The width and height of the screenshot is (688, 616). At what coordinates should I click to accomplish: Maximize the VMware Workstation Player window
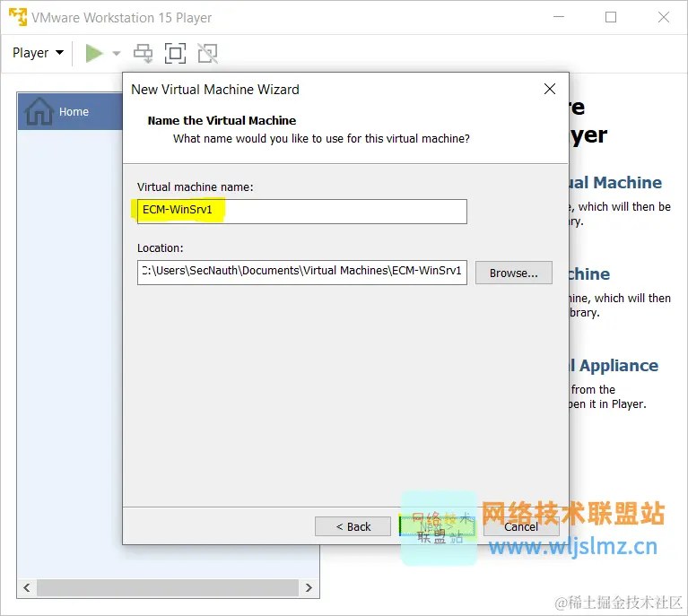[x=611, y=17]
